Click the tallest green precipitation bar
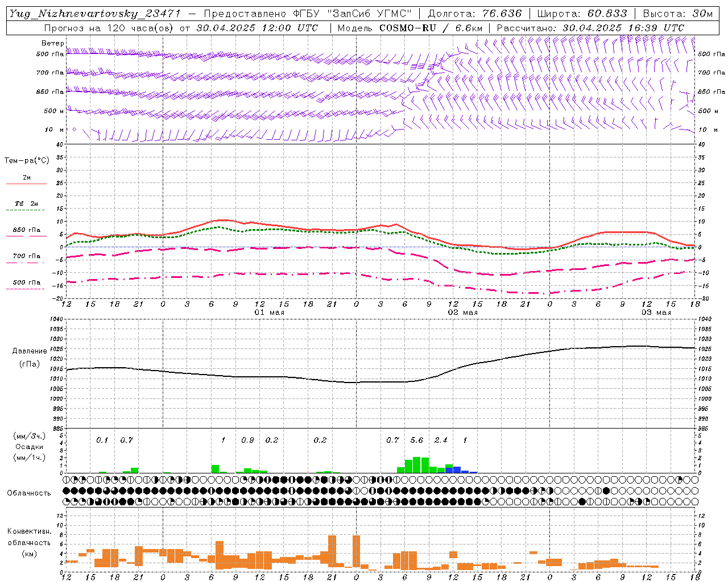 (x=417, y=465)
